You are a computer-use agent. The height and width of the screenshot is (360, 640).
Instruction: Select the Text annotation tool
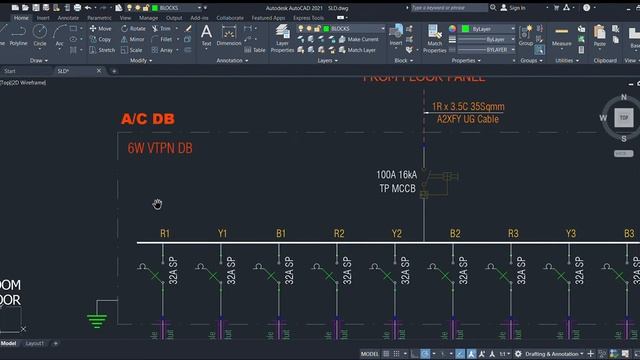pyautogui.click(x=207, y=35)
